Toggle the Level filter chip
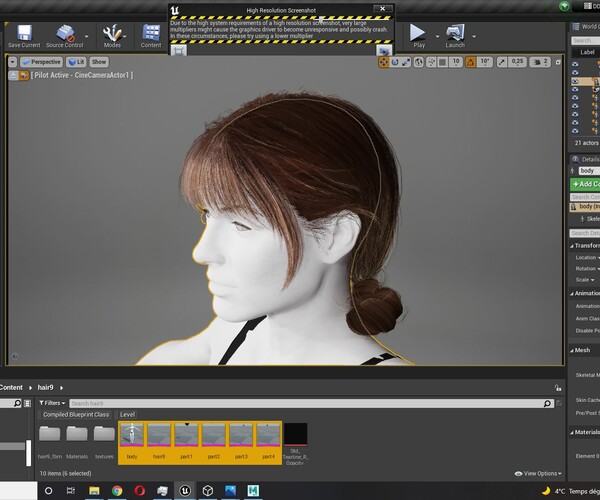This screenshot has width=600, height=500. (127, 415)
